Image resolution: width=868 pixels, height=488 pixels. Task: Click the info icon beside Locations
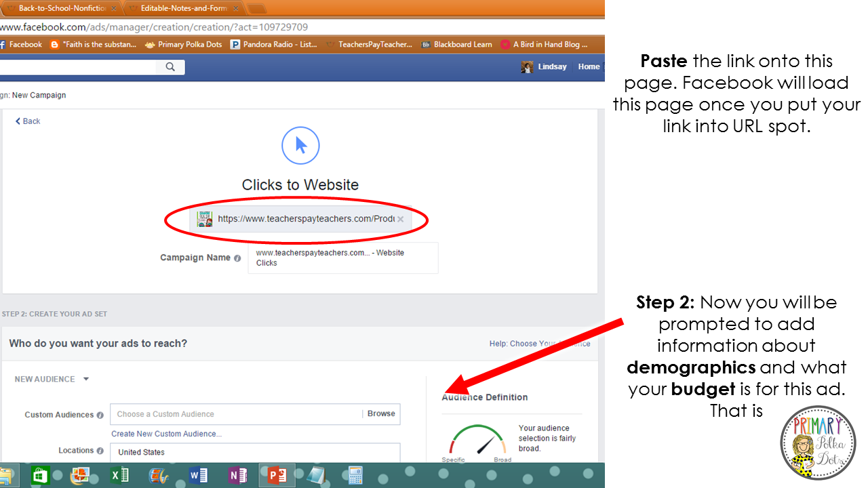tap(100, 451)
